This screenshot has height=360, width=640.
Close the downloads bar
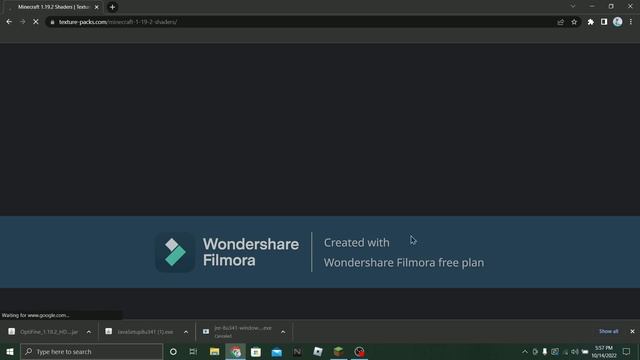[x=632, y=331]
